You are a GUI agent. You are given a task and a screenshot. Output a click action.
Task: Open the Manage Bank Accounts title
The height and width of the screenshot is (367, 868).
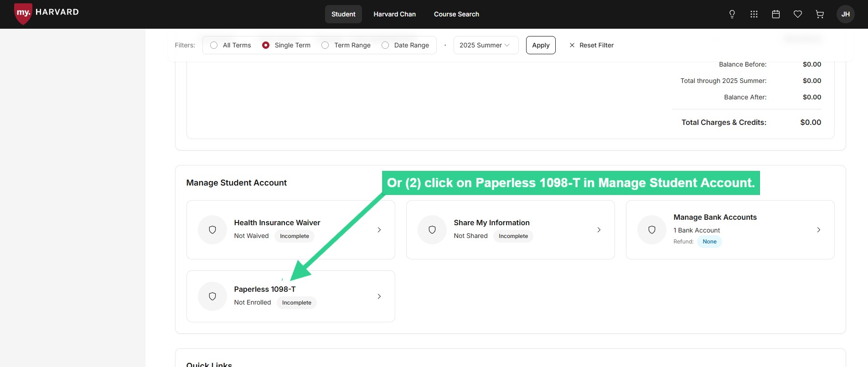pos(715,217)
